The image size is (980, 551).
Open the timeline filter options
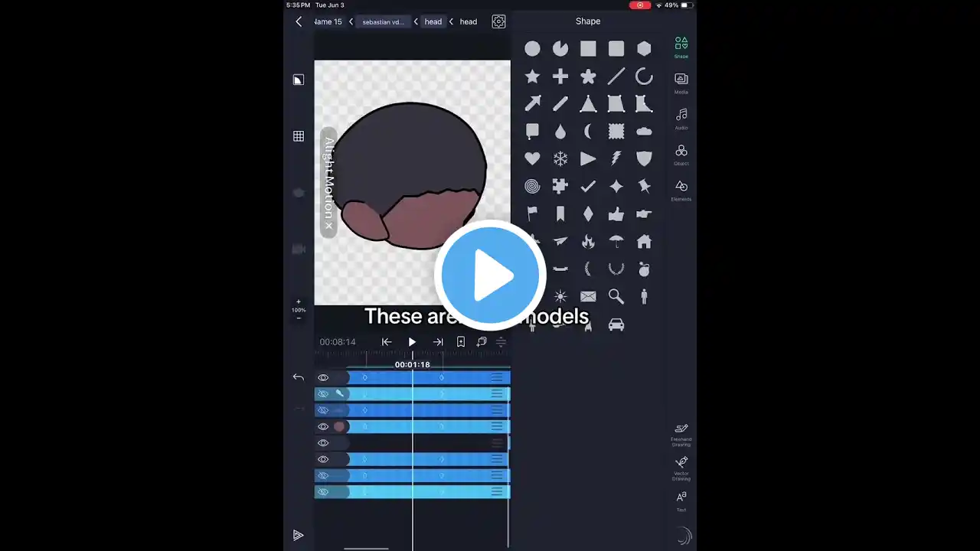click(501, 342)
